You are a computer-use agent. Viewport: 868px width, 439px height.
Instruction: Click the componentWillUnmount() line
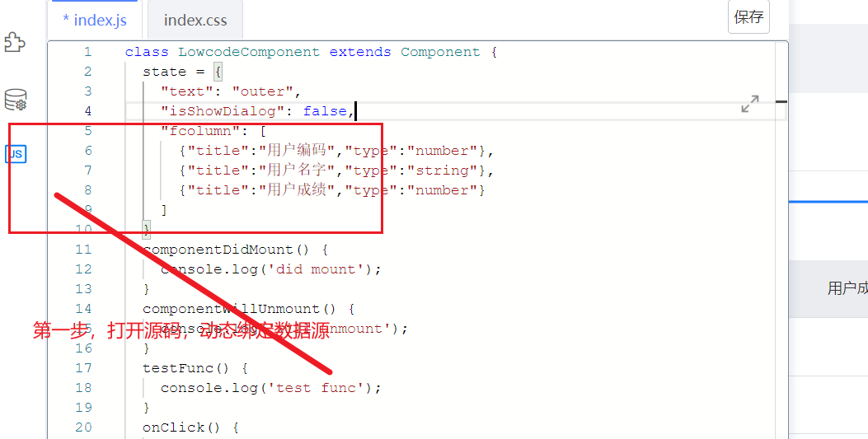[249, 309]
